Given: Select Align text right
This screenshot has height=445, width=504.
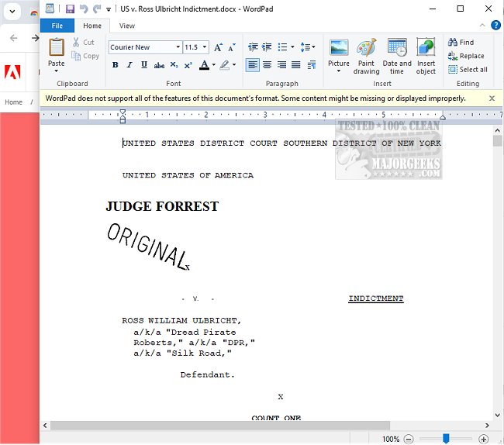Looking at the screenshot, I should [282, 65].
